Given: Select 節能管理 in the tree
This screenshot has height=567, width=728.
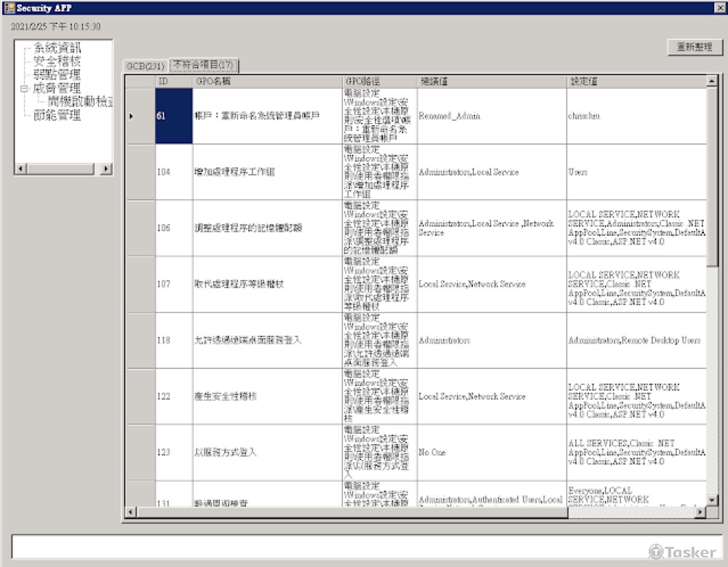Looking at the screenshot, I should tap(58, 115).
